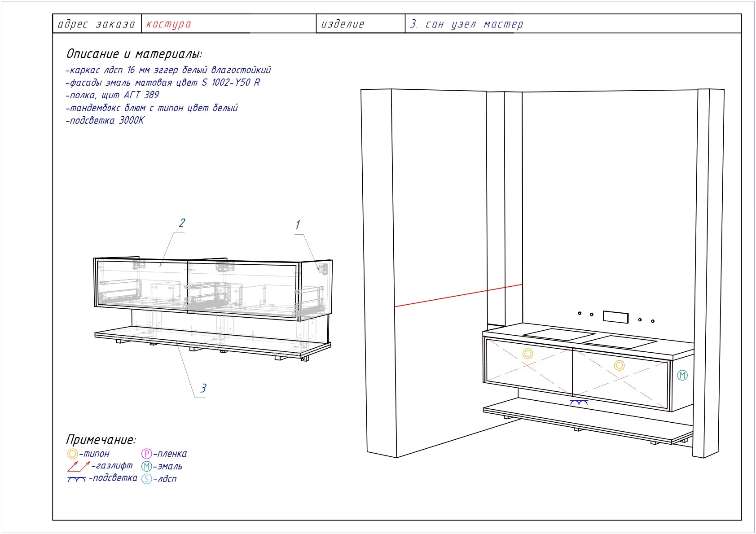Click the 'Описание и материалы:' heading
The height and width of the screenshot is (534, 756).
(134, 54)
